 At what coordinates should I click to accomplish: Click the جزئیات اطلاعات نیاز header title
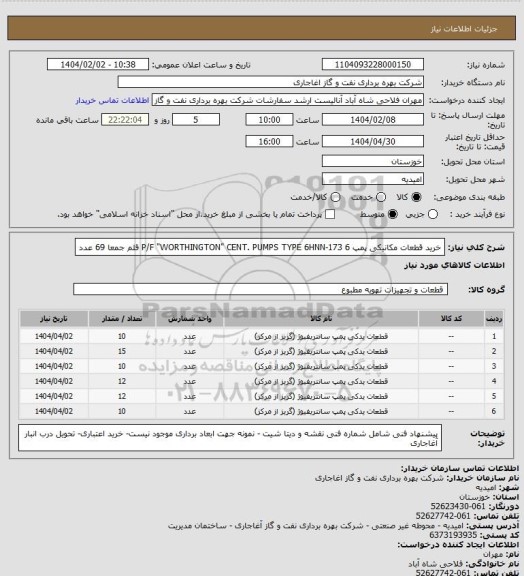coord(464,29)
